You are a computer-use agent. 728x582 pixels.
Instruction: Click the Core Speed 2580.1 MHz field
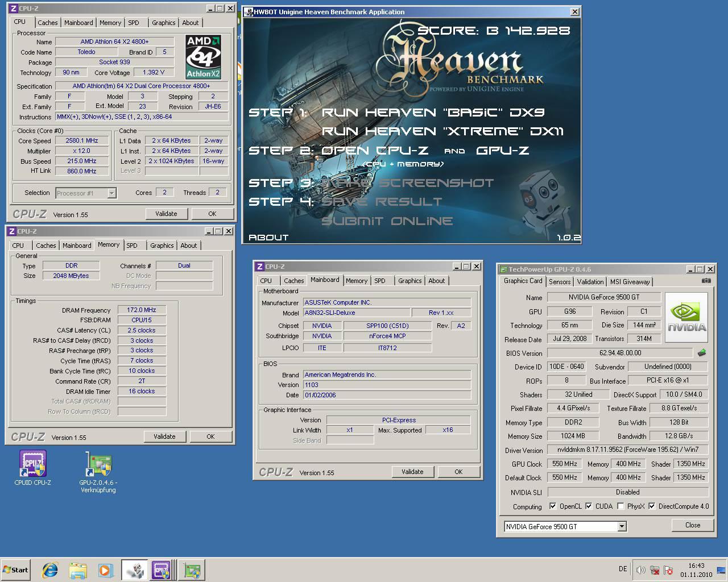tap(82, 140)
